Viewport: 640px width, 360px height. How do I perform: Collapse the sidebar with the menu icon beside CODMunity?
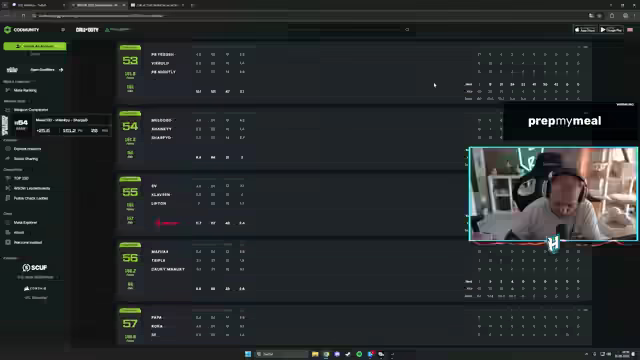[63, 30]
